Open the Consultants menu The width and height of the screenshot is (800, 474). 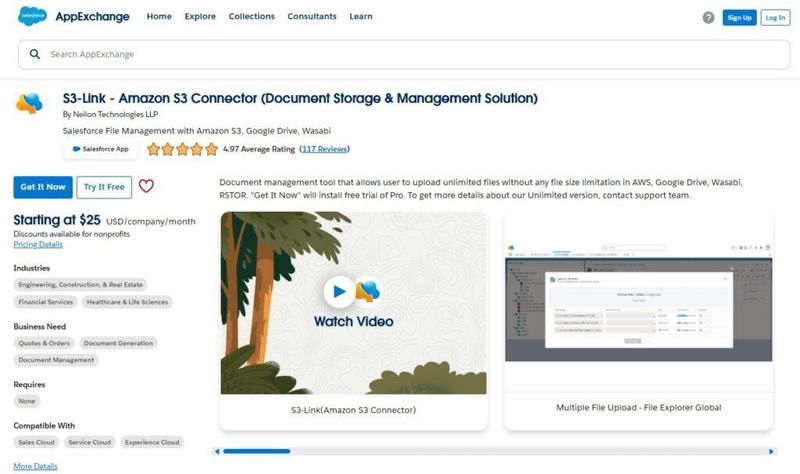click(x=312, y=16)
